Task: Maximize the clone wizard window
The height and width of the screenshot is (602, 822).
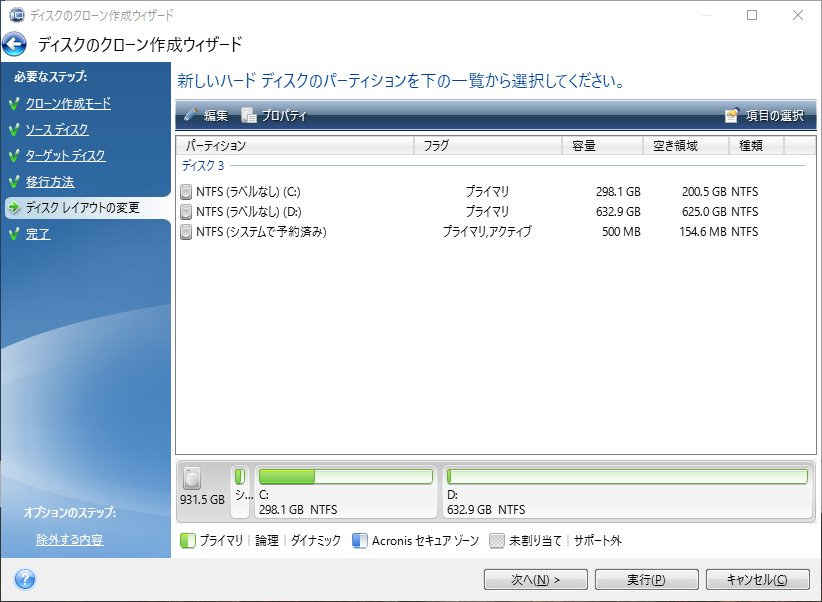Action: tap(752, 15)
